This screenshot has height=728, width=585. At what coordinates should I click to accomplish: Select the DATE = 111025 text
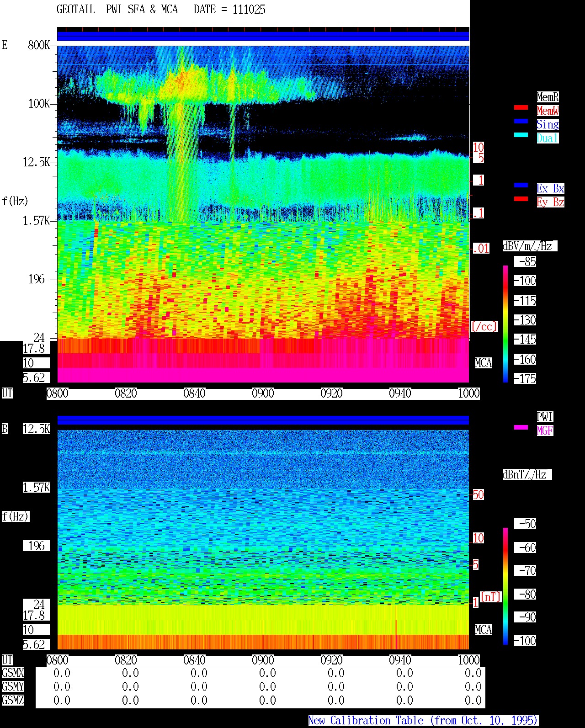click(x=229, y=10)
